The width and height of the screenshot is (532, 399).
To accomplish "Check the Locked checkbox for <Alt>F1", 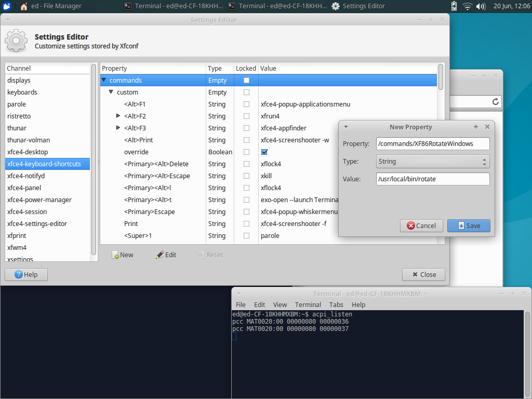I will point(246,104).
